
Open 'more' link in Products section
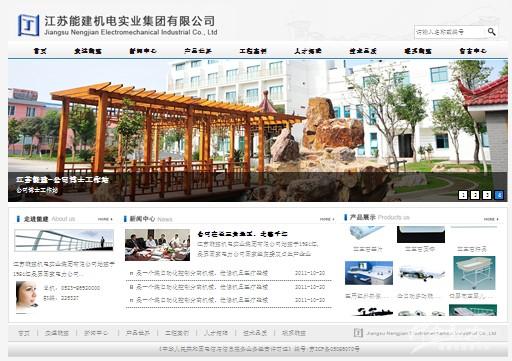pos(491,219)
